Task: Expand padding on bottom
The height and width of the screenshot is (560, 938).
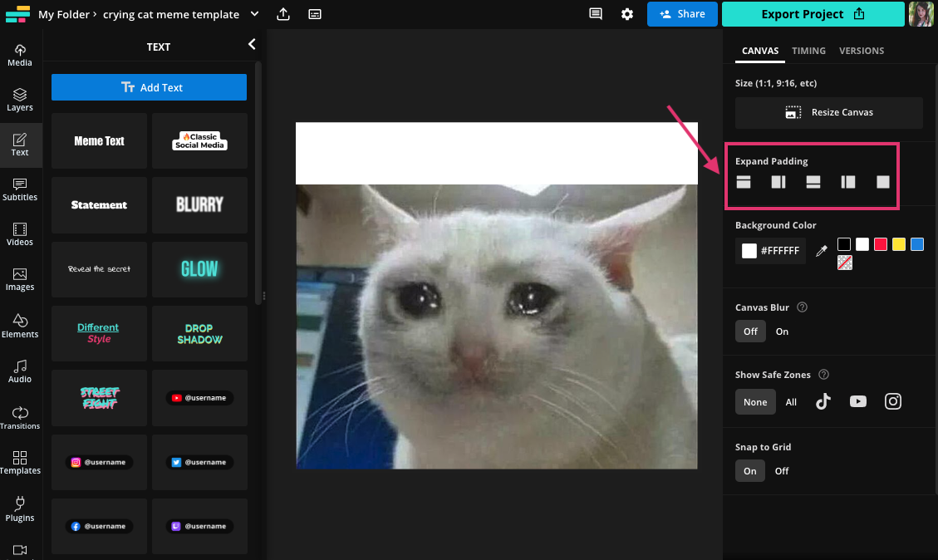Action: click(813, 182)
